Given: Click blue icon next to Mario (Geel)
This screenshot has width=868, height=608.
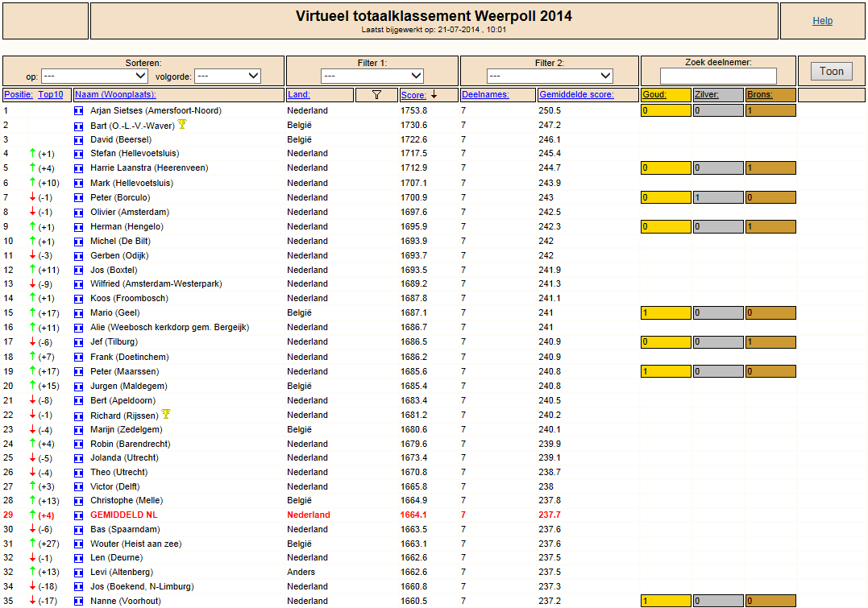Looking at the screenshot, I should [79, 313].
